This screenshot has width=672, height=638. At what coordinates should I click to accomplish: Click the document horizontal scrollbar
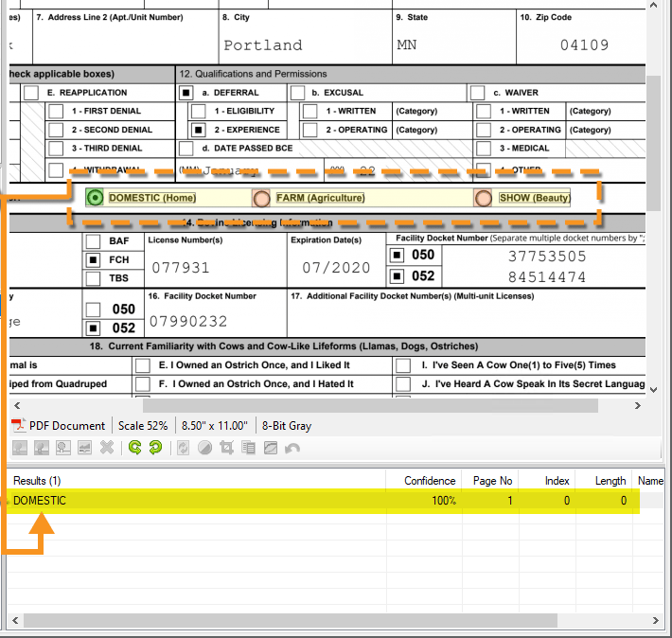pyautogui.click(x=312, y=405)
